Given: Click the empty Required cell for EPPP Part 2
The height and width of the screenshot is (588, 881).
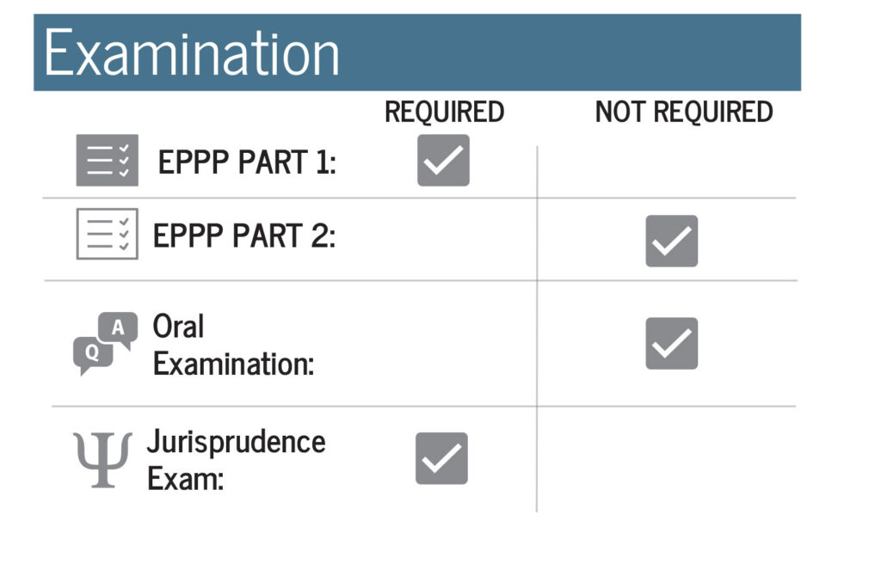Looking at the screenshot, I should 443,239.
